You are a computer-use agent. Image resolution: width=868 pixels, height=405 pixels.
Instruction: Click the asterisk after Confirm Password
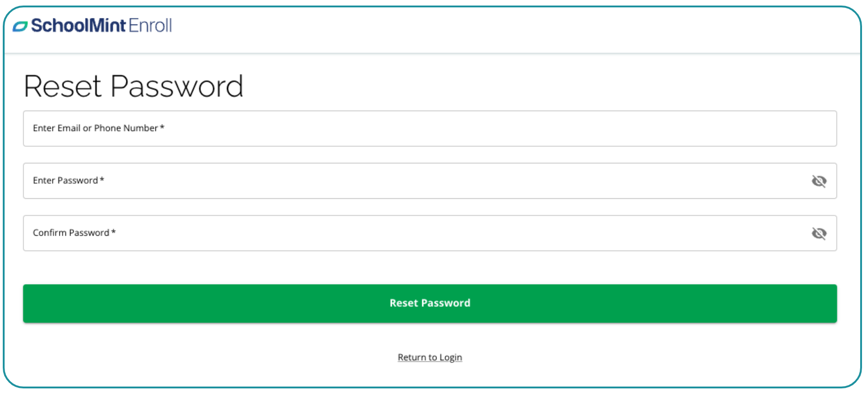113,232
